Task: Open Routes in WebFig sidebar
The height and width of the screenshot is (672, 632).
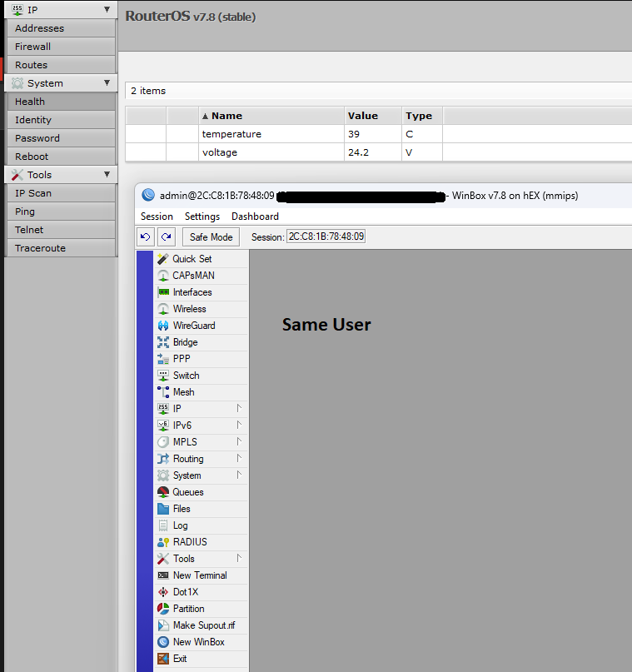Action: [62, 65]
